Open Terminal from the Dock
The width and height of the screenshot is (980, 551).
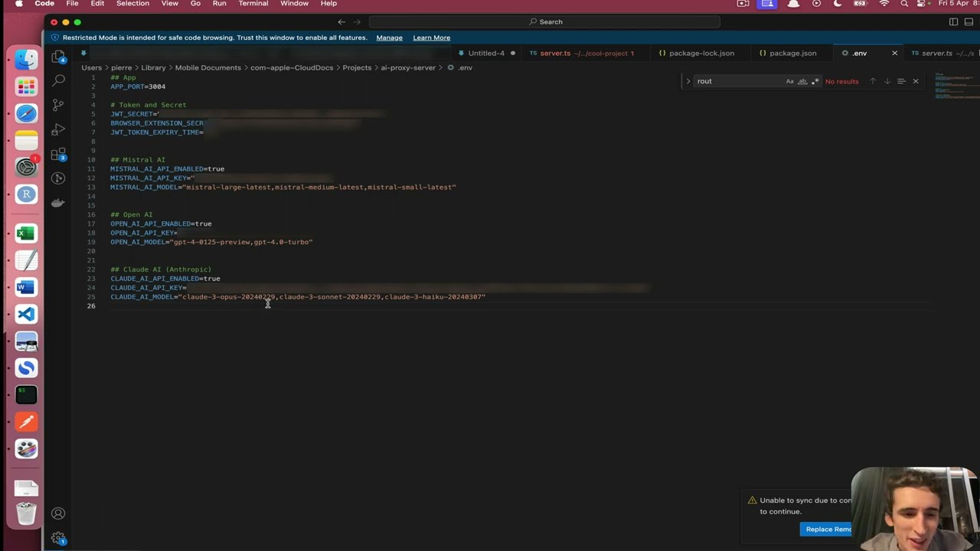point(26,395)
